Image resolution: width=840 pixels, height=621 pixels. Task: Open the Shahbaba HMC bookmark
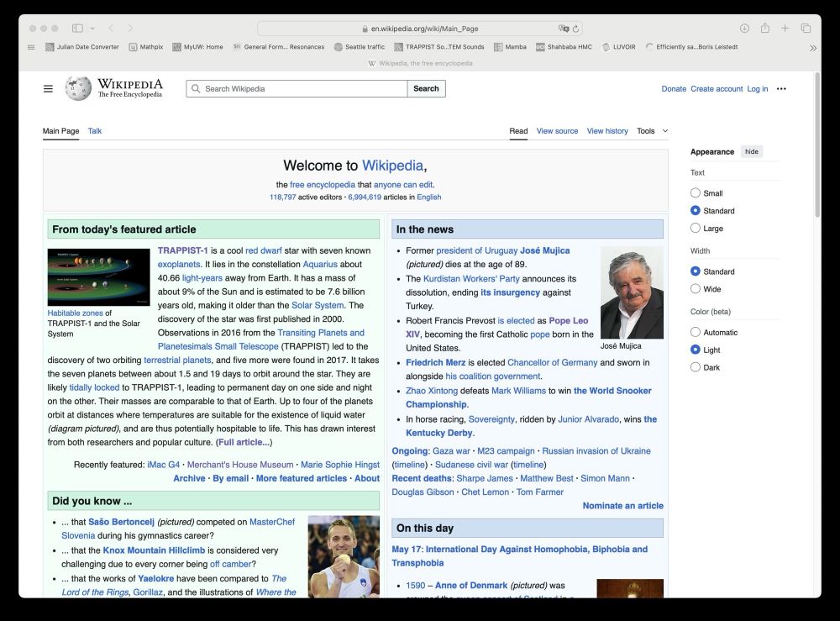pyautogui.click(x=564, y=47)
